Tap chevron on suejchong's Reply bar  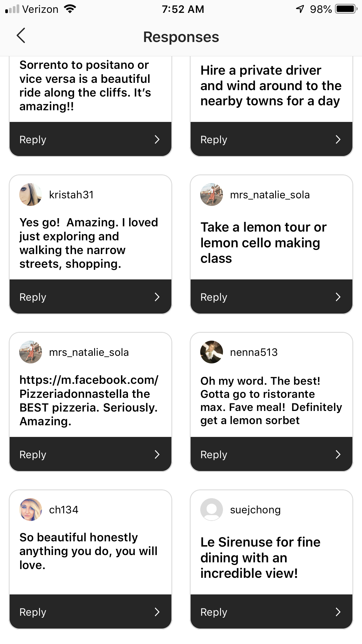(338, 612)
